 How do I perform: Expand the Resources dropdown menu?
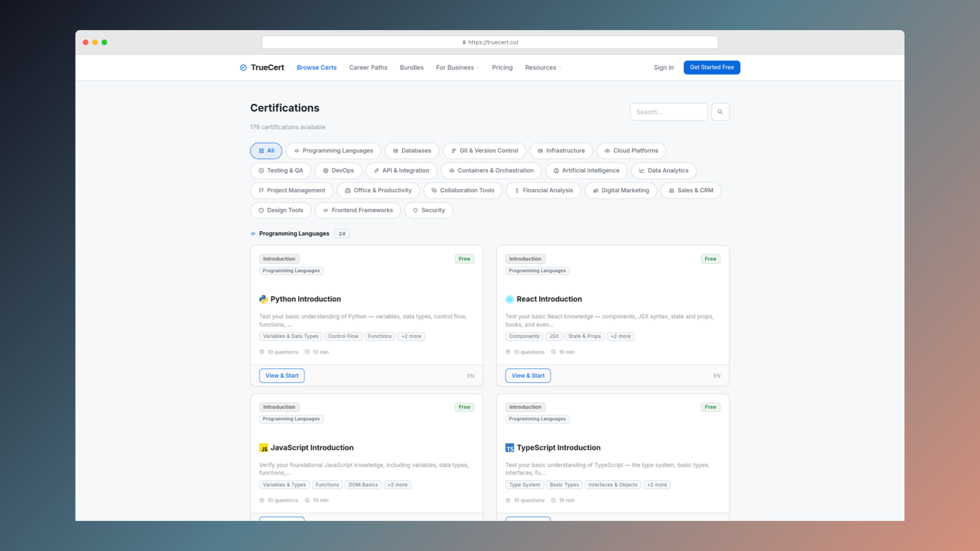543,67
